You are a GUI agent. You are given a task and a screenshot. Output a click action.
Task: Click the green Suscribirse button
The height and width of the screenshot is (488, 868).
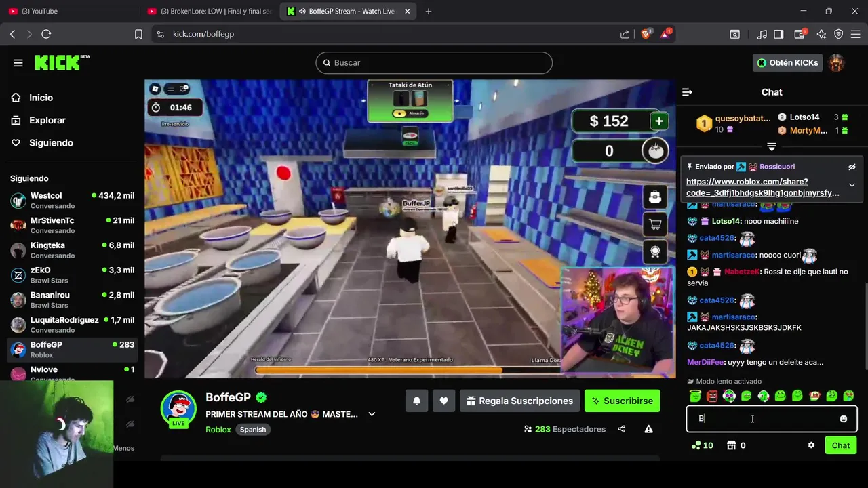[x=623, y=401]
